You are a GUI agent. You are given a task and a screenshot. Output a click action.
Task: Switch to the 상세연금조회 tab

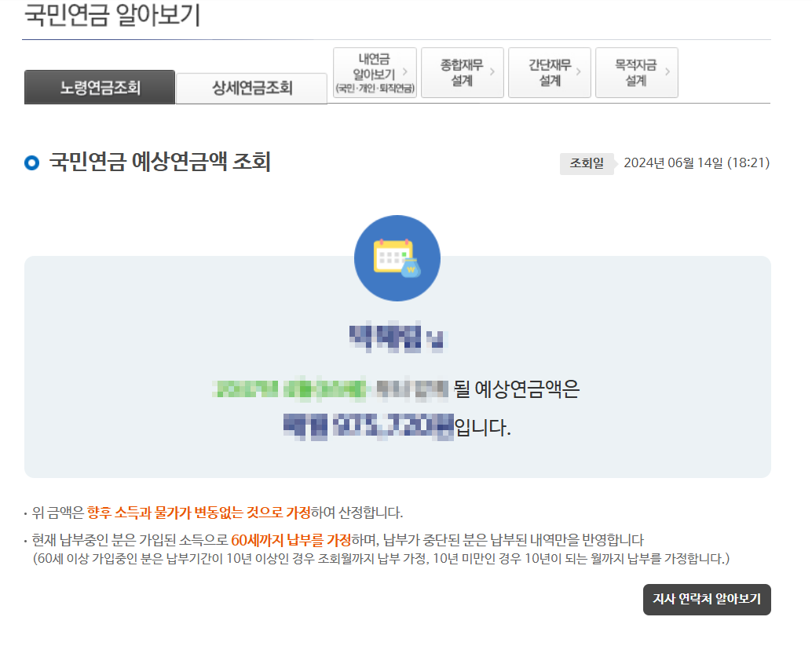(x=251, y=88)
